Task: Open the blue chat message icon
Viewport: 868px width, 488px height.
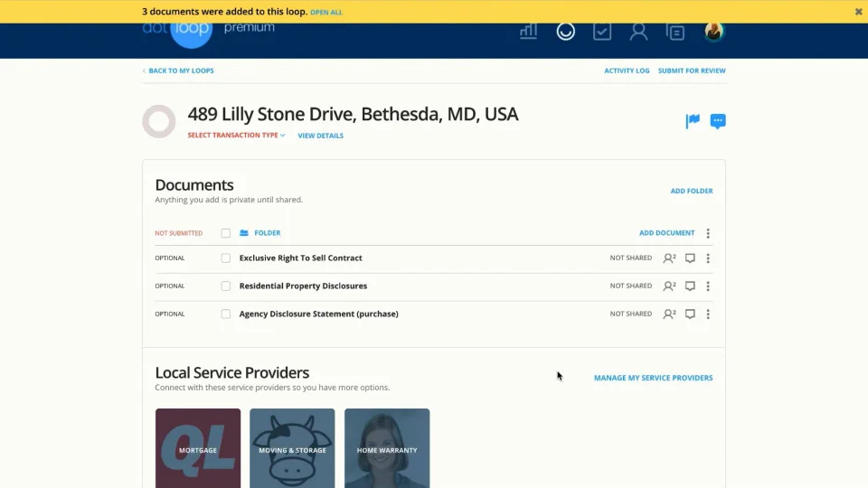Action: point(718,121)
